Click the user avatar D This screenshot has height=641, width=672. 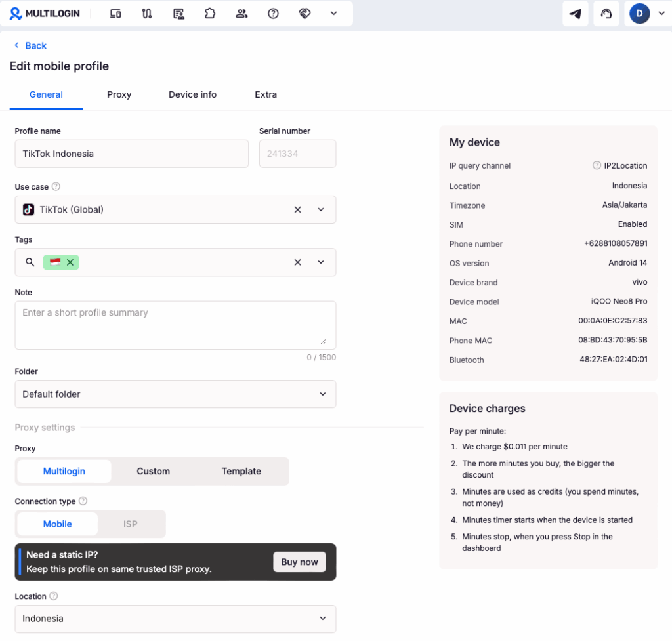click(639, 14)
